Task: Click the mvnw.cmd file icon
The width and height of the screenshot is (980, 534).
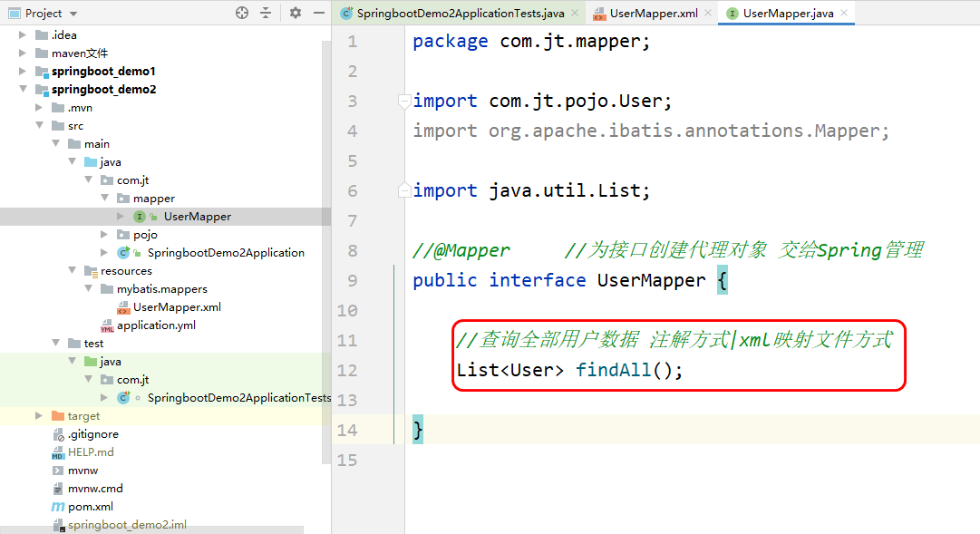Action: 58,489
